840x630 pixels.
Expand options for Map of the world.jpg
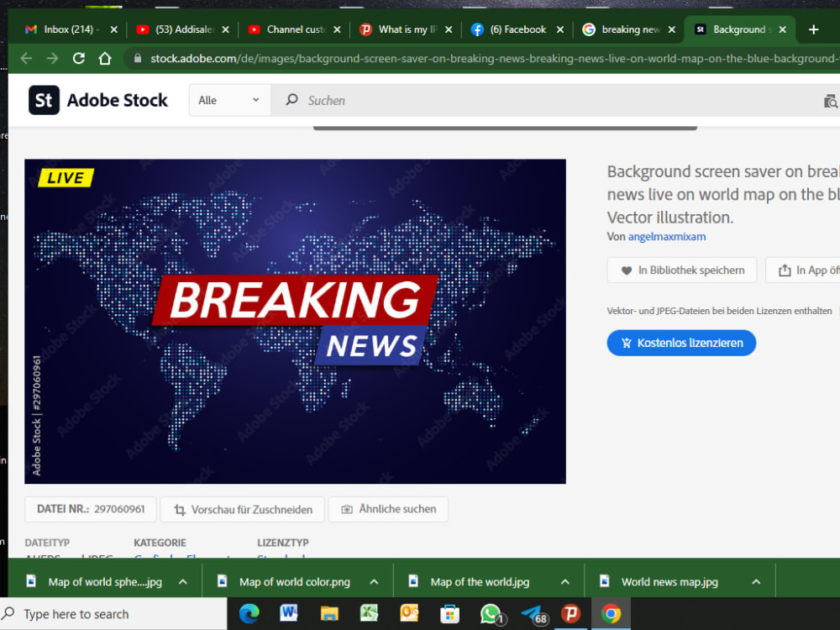[564, 582]
